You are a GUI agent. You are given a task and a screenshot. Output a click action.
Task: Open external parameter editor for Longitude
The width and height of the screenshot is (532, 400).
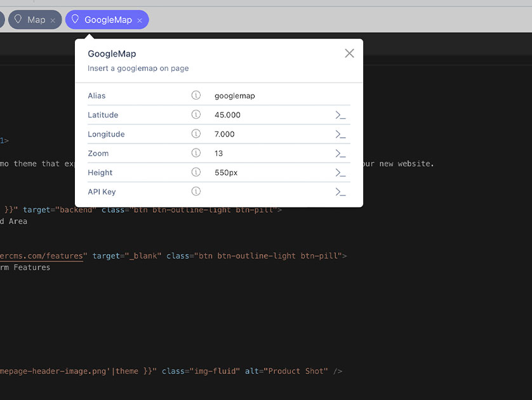pyautogui.click(x=340, y=135)
